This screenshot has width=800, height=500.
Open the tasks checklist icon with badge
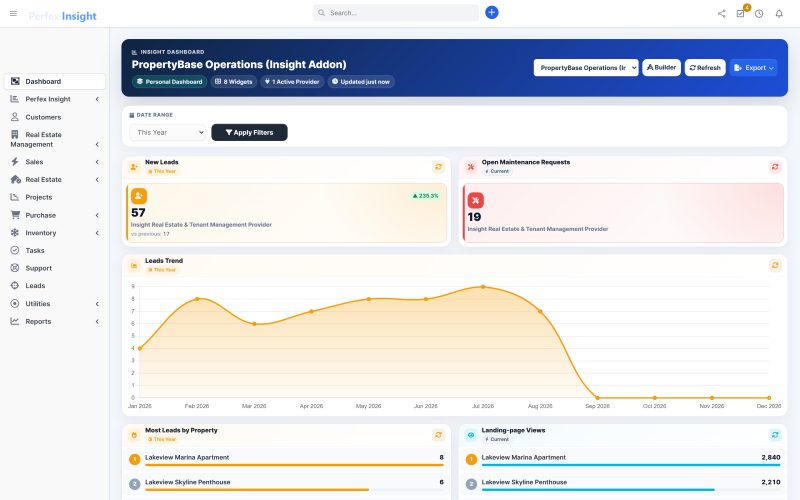click(740, 14)
